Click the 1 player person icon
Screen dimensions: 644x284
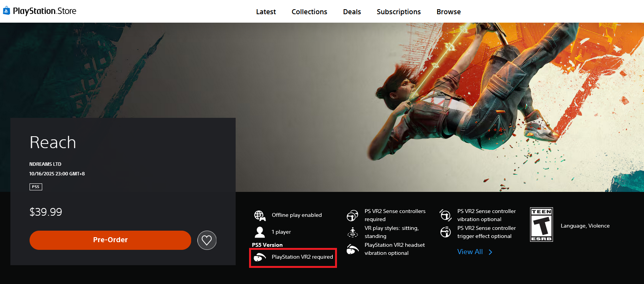(x=260, y=232)
